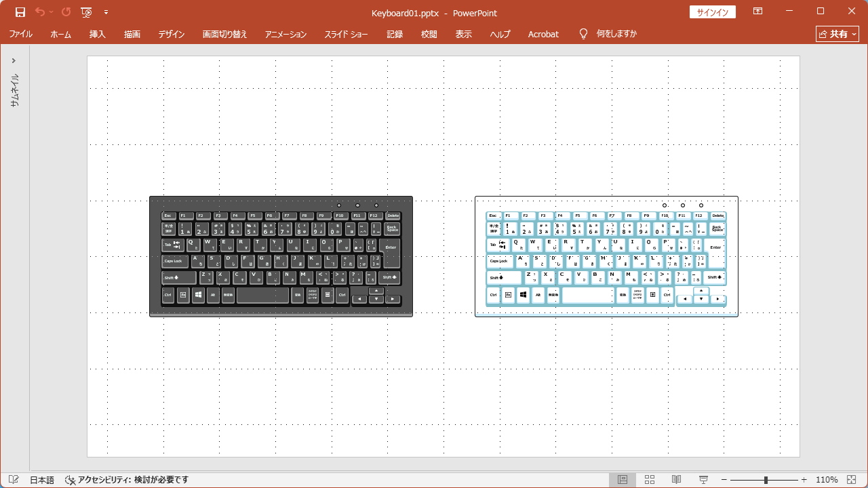Switch to Slide Sorter view in status bar
Viewport: 868px width, 488px height.
click(650, 479)
